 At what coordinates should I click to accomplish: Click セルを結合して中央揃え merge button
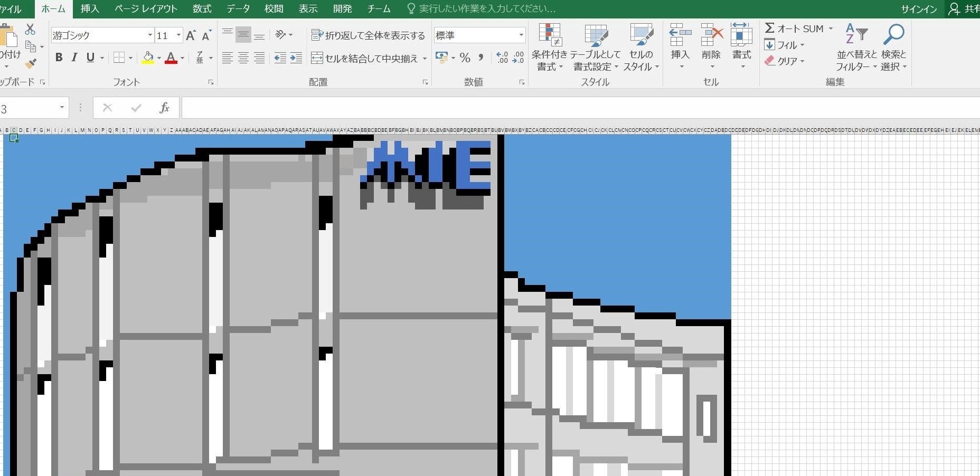click(364, 58)
